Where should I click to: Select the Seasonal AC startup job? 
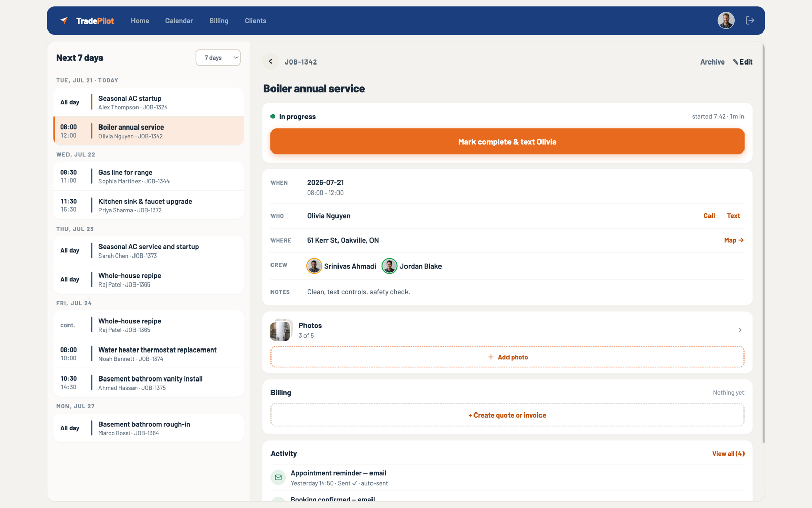coord(149,102)
